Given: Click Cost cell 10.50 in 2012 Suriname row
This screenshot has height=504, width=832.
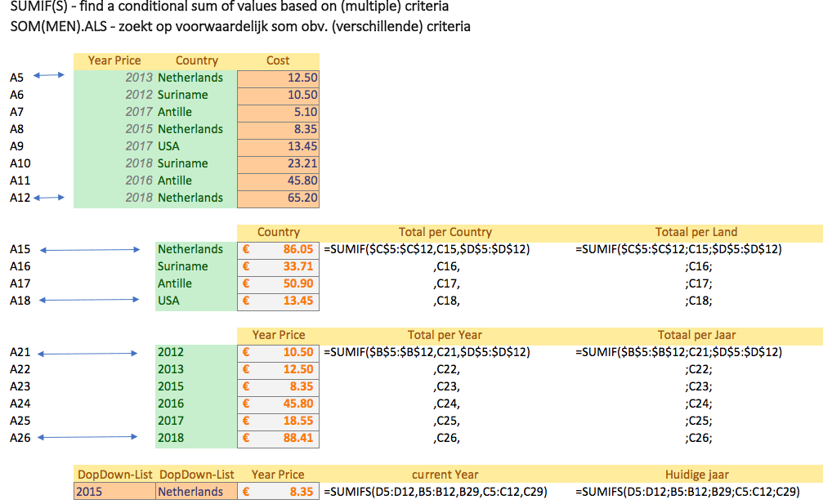Looking at the screenshot, I should 278,95.
